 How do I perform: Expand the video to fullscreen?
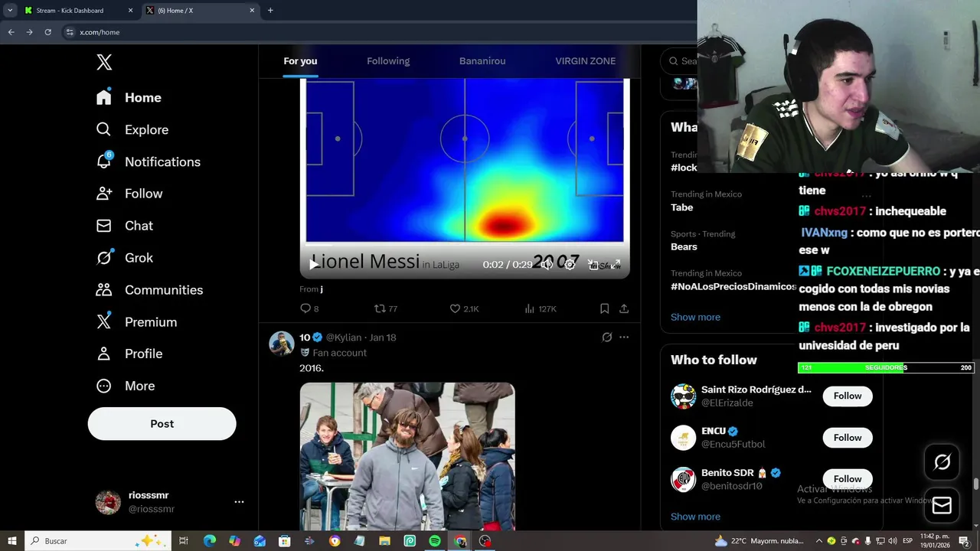pos(616,265)
